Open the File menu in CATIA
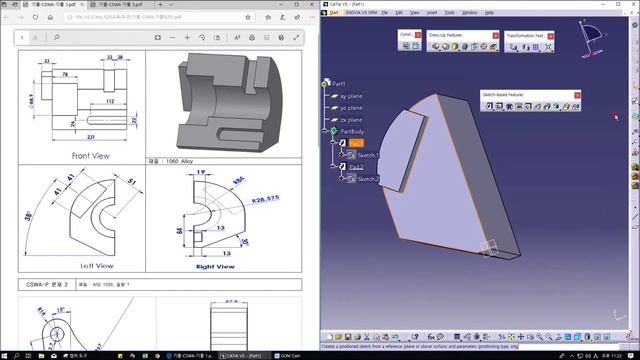The width and height of the screenshot is (640, 360). [x=384, y=13]
